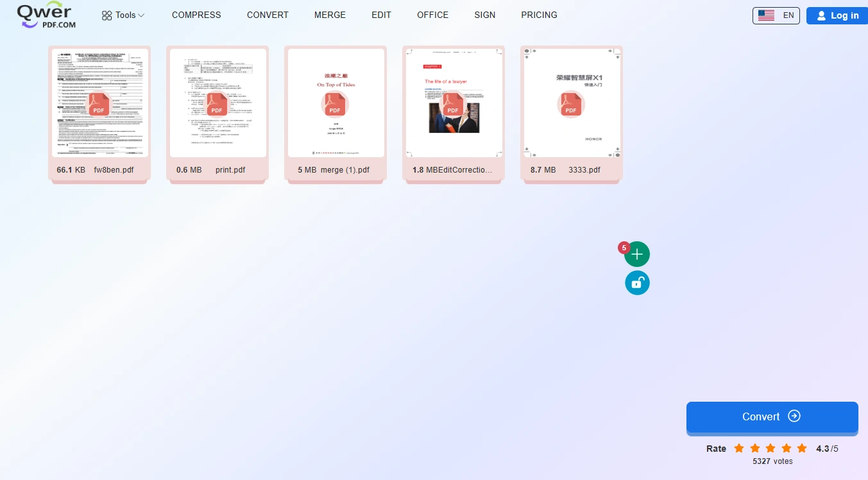Open the CONVERT menu
This screenshot has width=868, height=480.
tap(268, 15)
